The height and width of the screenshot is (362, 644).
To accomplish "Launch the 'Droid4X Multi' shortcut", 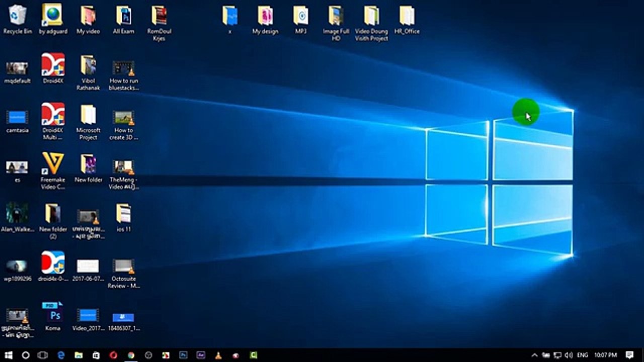I will (x=53, y=121).
